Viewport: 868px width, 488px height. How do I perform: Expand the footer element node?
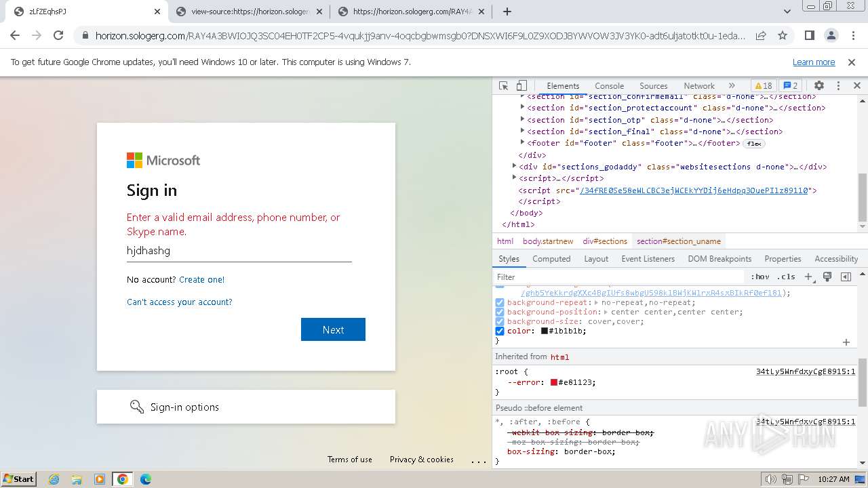(x=522, y=142)
